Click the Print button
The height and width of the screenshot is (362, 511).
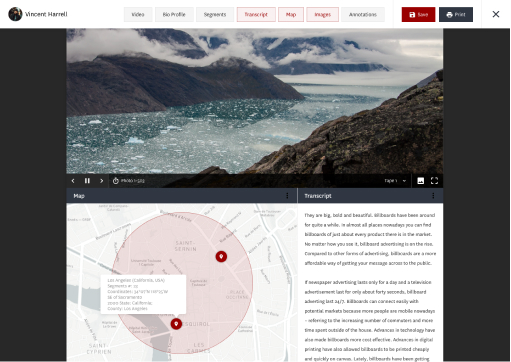(x=456, y=14)
